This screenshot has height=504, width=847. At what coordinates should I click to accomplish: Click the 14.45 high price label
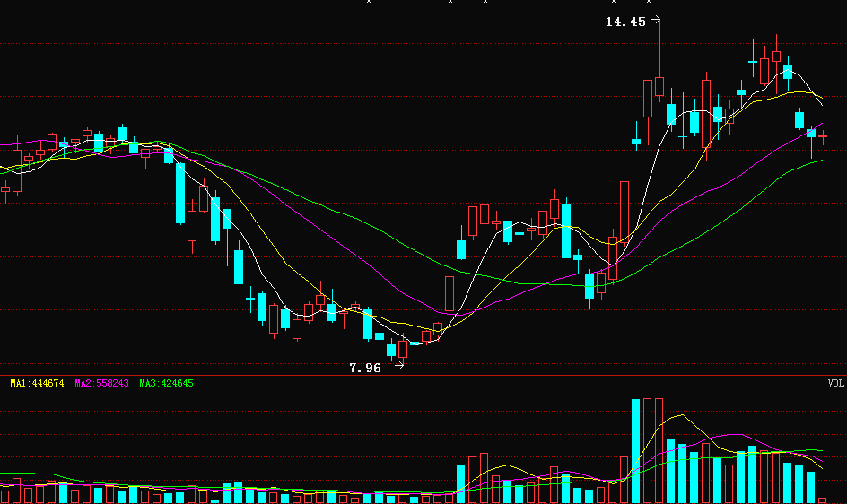coord(625,22)
